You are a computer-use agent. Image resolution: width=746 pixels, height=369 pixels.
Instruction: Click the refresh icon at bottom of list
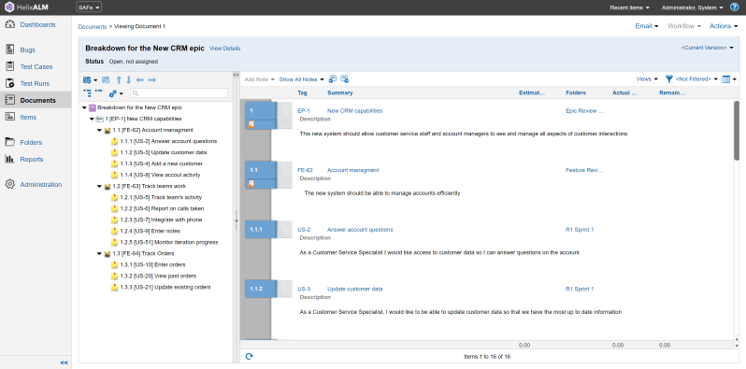click(249, 356)
